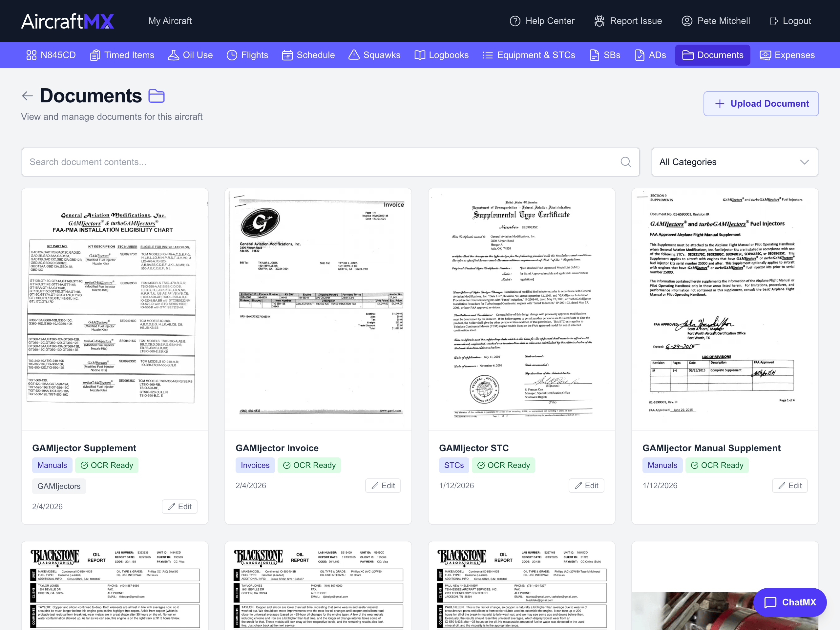840x630 pixels.
Task: Click OCR Ready badge on GAMIjector Manual Supplement
Action: (x=717, y=465)
